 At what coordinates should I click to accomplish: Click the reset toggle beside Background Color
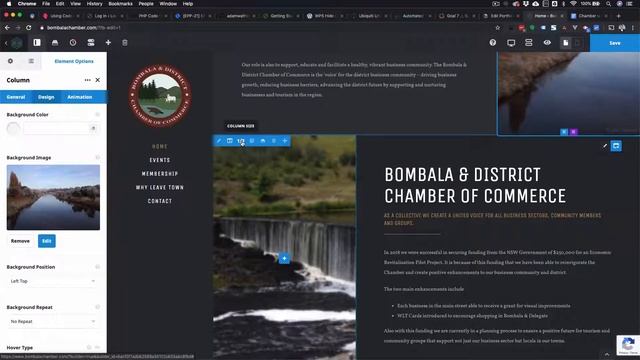pyautogui.click(x=98, y=115)
